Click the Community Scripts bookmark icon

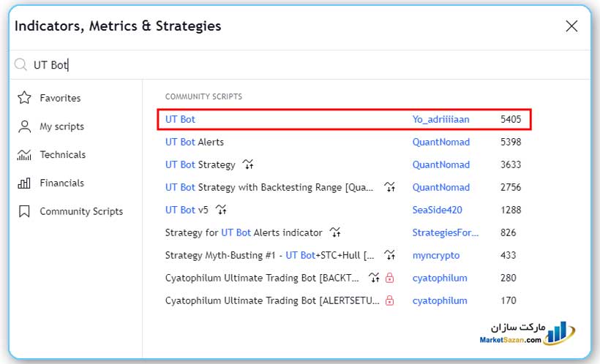pos(24,212)
